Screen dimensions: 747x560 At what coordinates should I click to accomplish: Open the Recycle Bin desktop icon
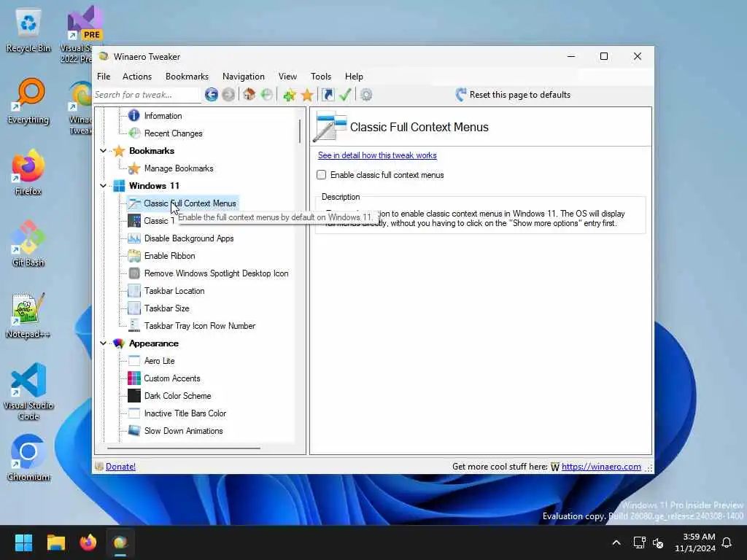click(x=28, y=31)
